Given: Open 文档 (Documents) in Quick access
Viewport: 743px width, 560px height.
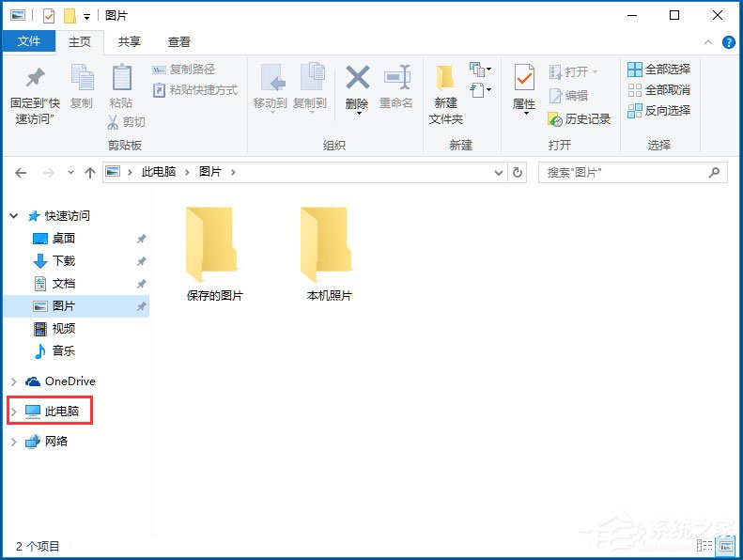Looking at the screenshot, I should click(64, 284).
